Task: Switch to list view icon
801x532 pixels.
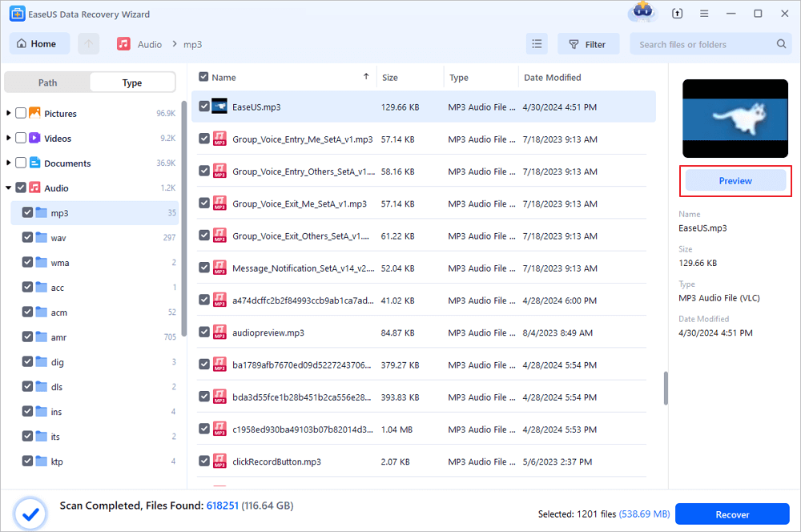Action: pyautogui.click(x=537, y=44)
